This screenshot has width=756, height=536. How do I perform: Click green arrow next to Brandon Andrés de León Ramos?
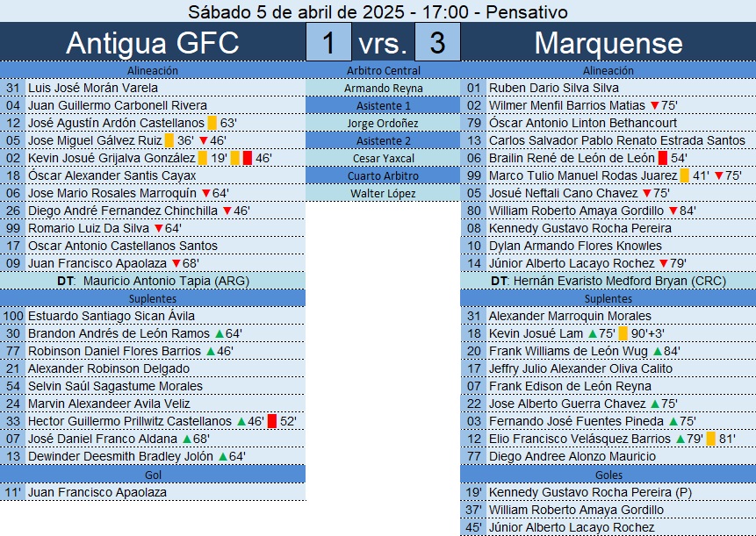[x=220, y=333]
